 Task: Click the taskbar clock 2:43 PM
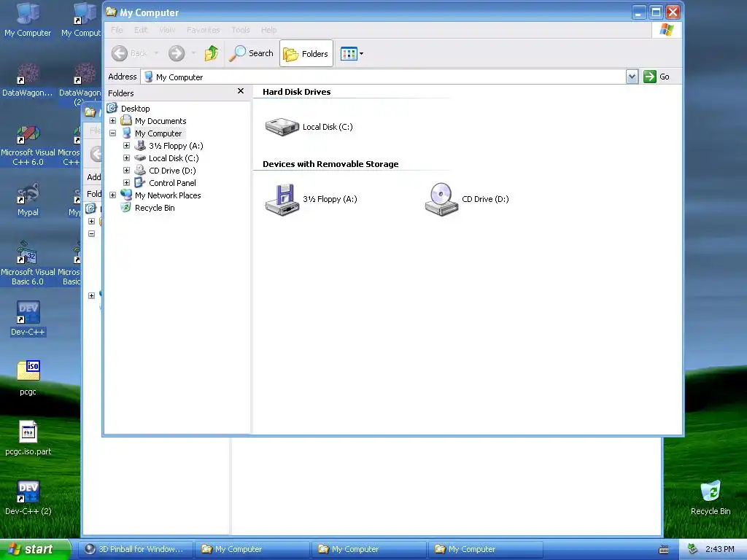coord(720,549)
